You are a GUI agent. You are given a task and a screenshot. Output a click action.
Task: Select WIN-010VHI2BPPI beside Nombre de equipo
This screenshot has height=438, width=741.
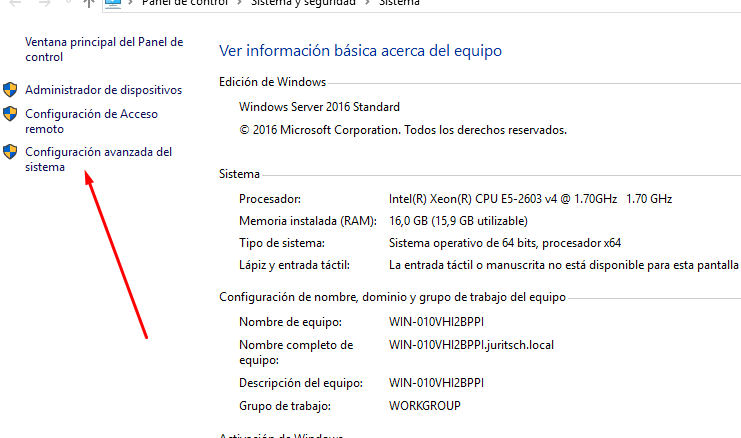[x=436, y=322]
